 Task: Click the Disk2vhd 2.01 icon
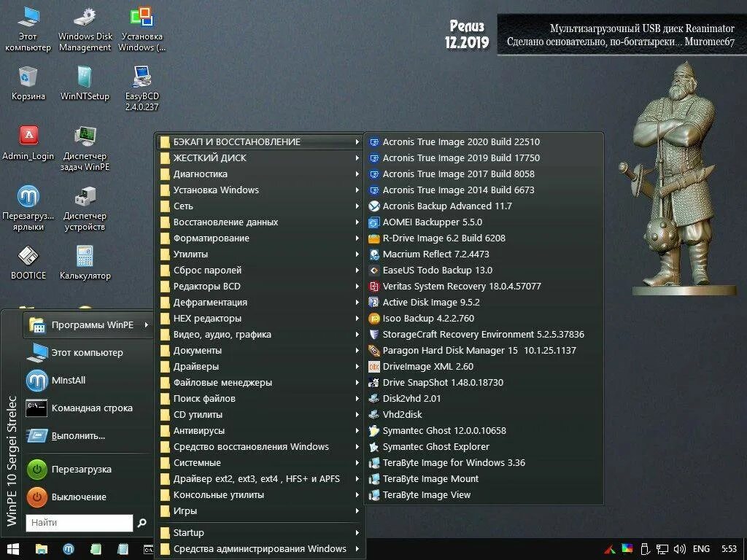374,399
